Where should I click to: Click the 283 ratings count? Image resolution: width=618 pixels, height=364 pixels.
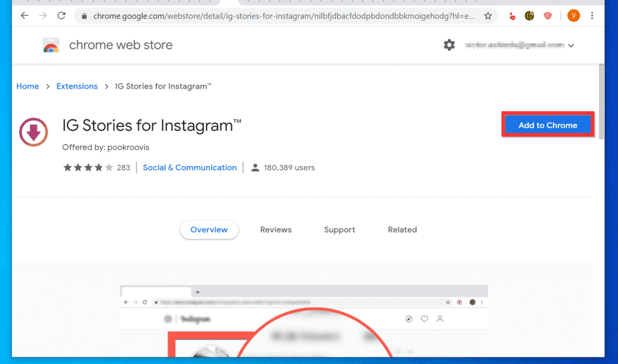123,168
